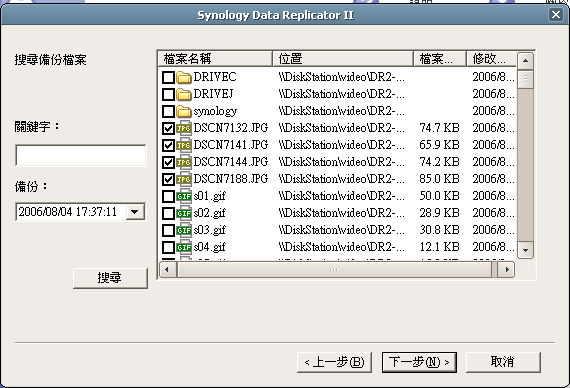Image resolution: width=570 pixels, height=388 pixels.
Task: Check the s02.gif checkbox
Action: pos(168,213)
